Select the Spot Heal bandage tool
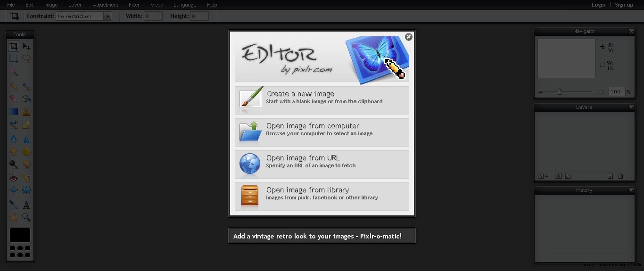 (x=26, y=178)
